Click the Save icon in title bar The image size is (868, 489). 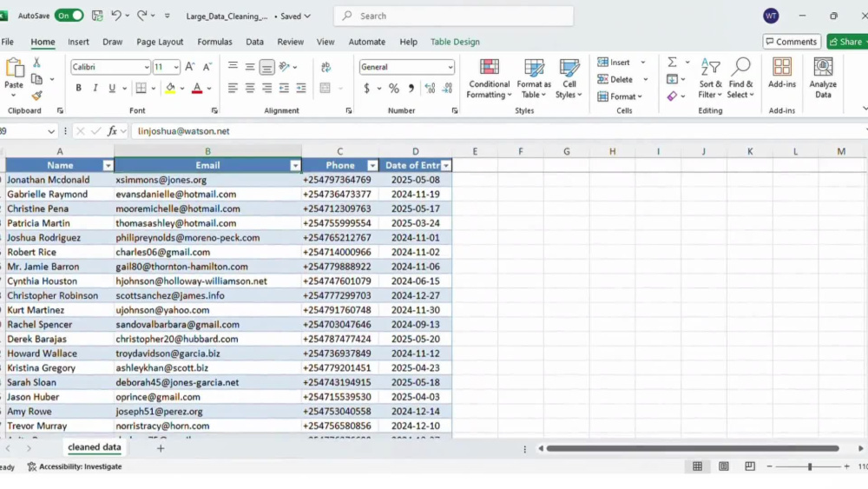[97, 16]
